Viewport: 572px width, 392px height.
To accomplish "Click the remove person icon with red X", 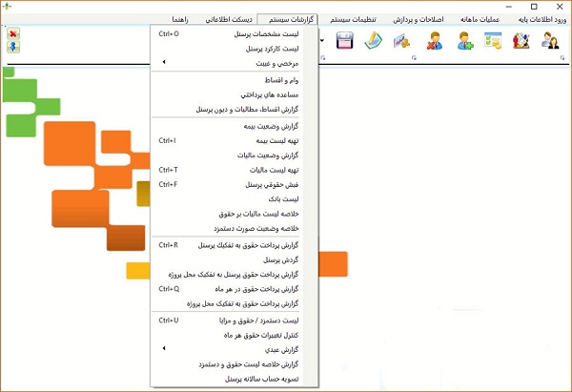I will (434, 41).
